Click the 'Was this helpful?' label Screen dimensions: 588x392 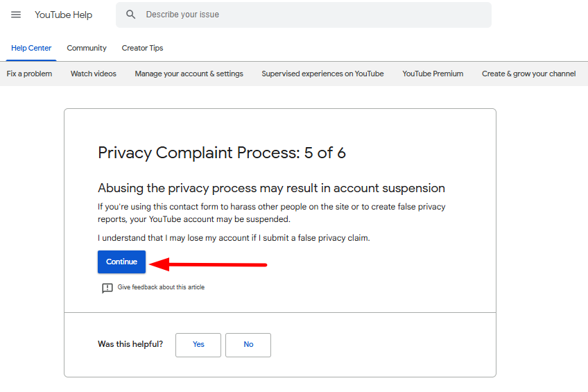(130, 344)
